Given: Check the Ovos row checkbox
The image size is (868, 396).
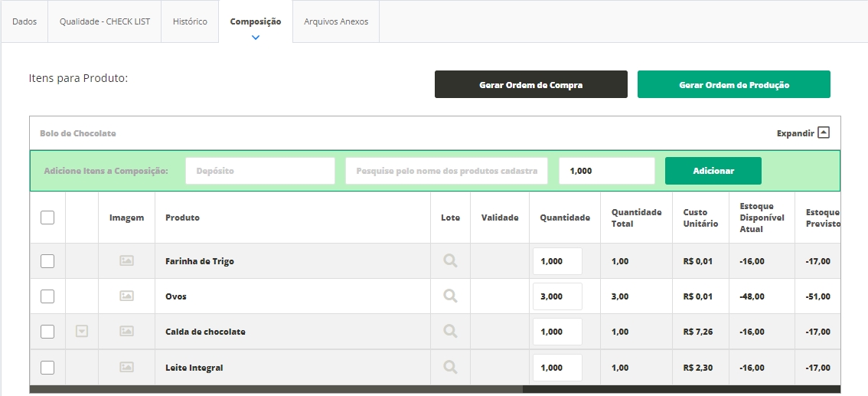Looking at the screenshot, I should tap(47, 296).
